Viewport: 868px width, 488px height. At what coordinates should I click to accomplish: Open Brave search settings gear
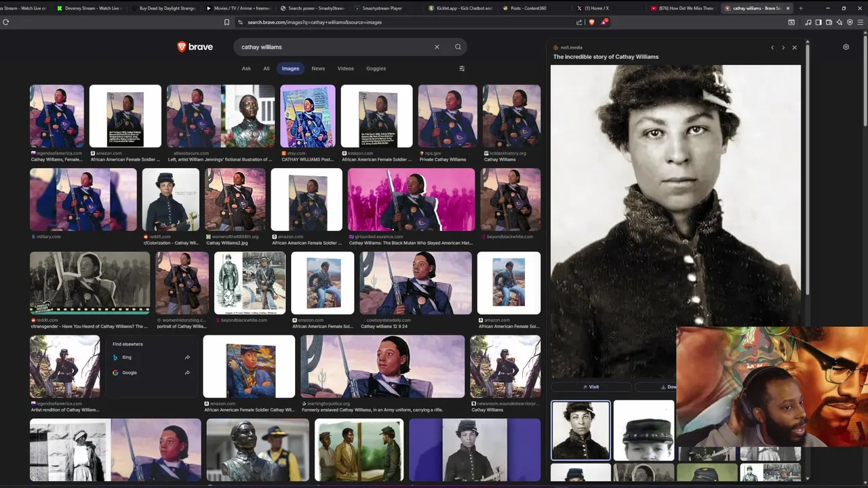tap(846, 47)
